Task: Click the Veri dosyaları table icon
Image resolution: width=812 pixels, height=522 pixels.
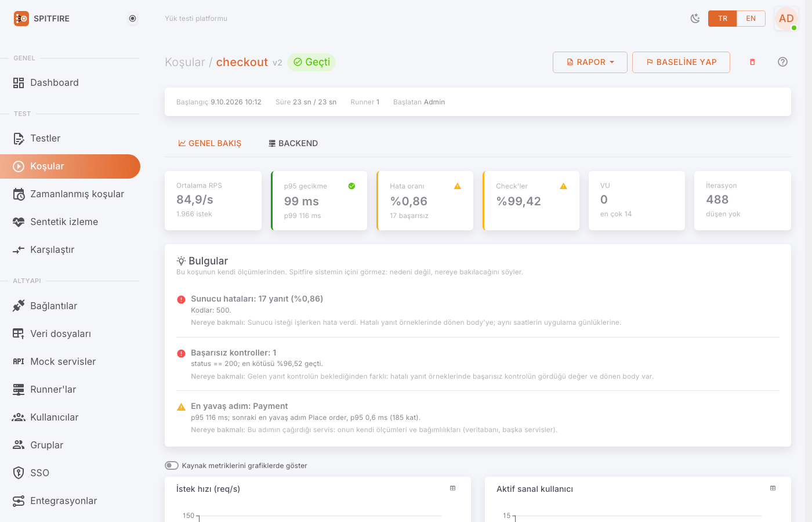Action: point(19,333)
